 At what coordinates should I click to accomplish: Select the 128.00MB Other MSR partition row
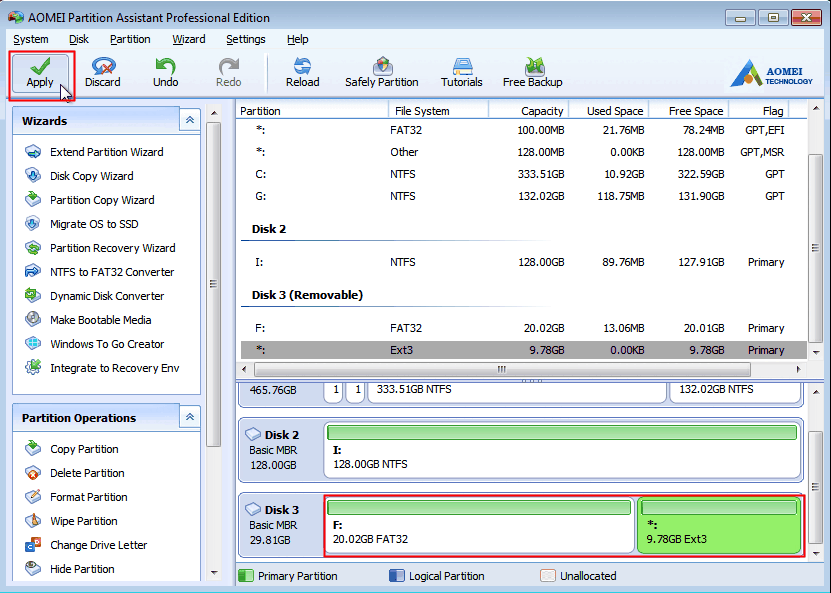coord(524,152)
